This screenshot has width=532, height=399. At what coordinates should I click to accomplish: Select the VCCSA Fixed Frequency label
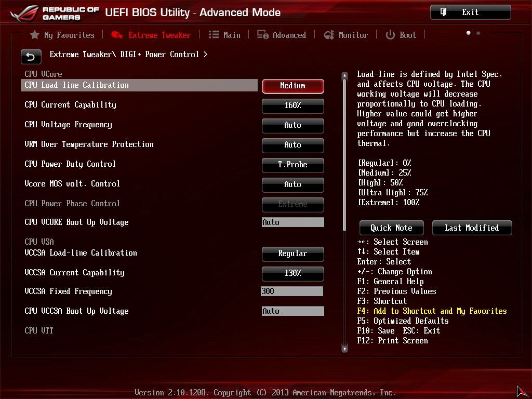68,291
